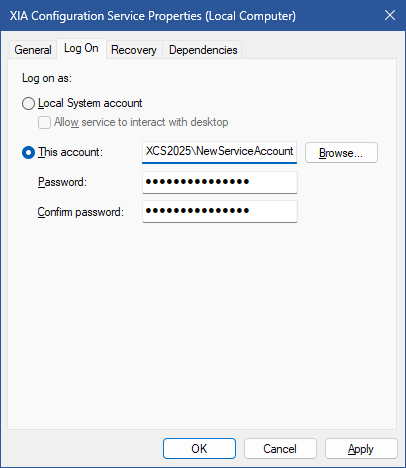
Task: Click the "Log on as:" heading label
Action: click(x=47, y=78)
